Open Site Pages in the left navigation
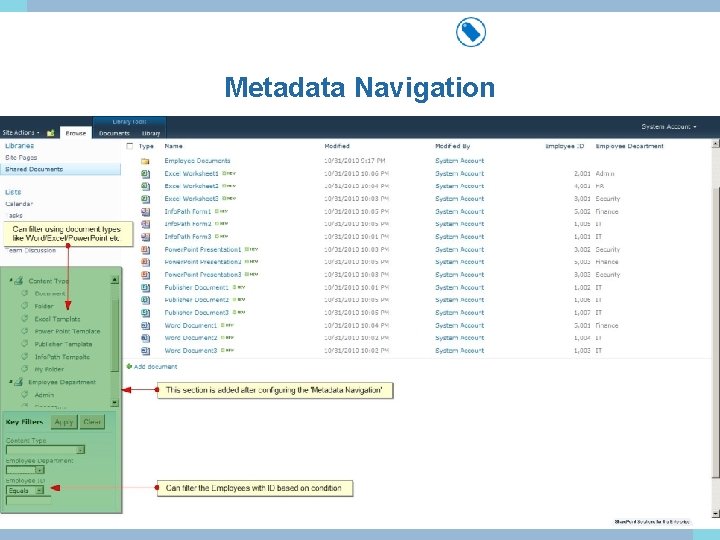The height and width of the screenshot is (540, 720). point(21,157)
